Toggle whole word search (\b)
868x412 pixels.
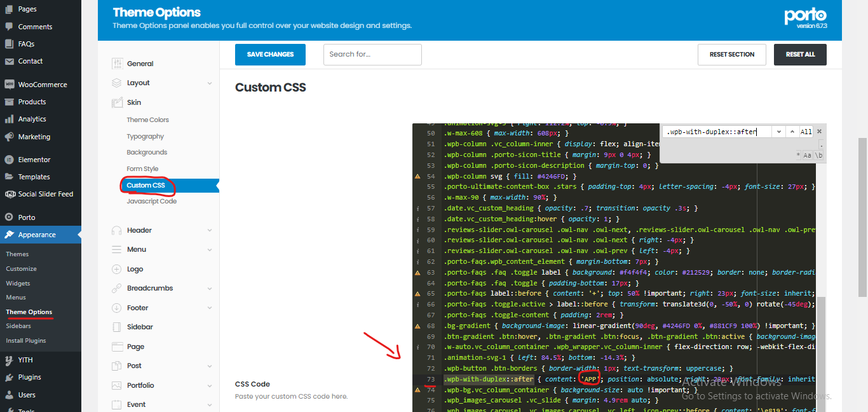pos(818,155)
